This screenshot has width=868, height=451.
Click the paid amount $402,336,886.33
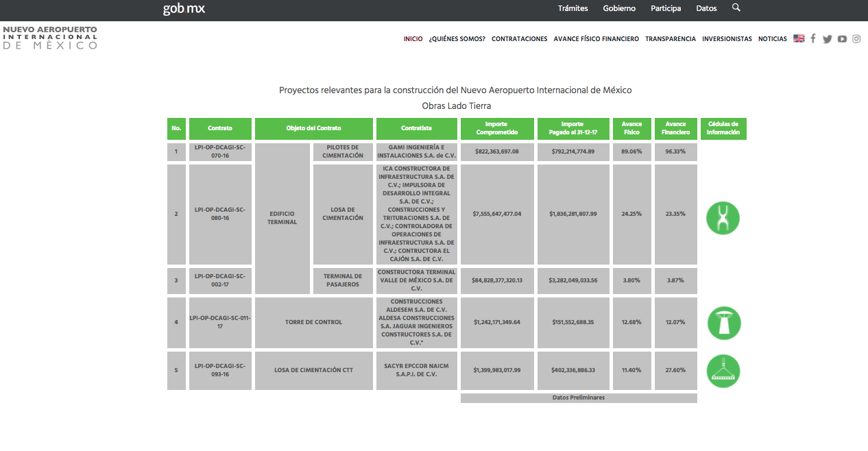(x=573, y=371)
